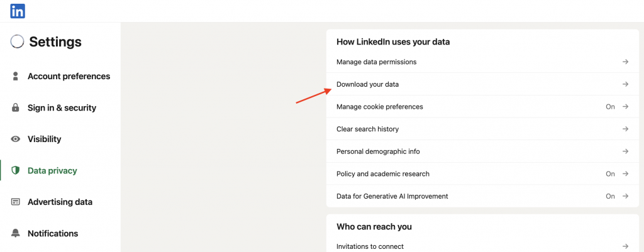Expand Manage data permissions via its arrow
The image size is (644, 252).
(x=625, y=62)
